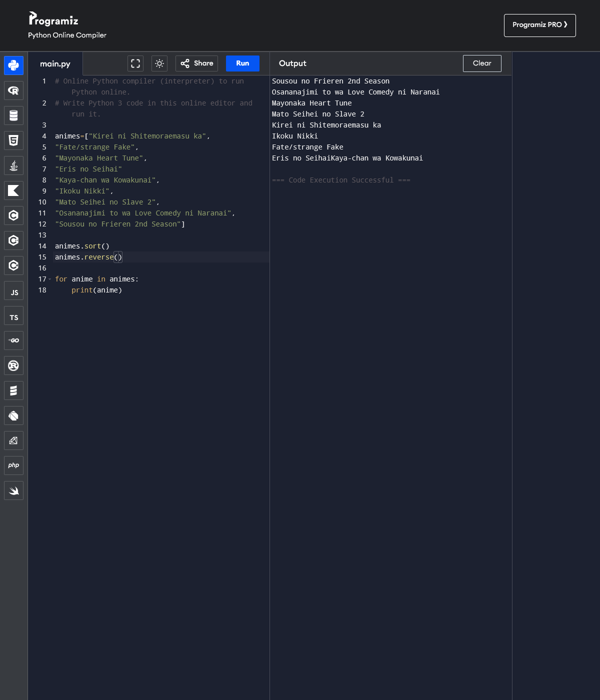The height and width of the screenshot is (700, 600).
Task: Toggle fullscreen editor mode
Action: (x=135, y=63)
